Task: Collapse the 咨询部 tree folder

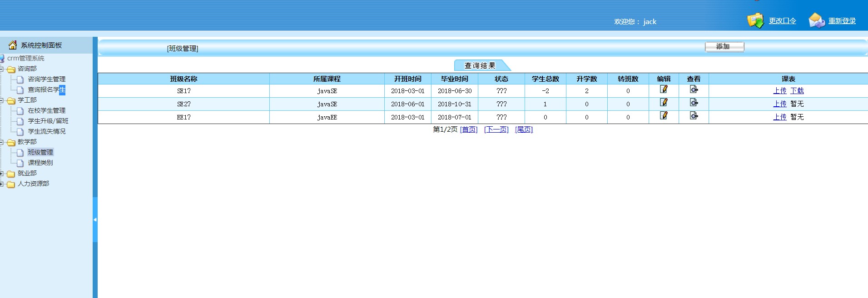Action: (2, 69)
